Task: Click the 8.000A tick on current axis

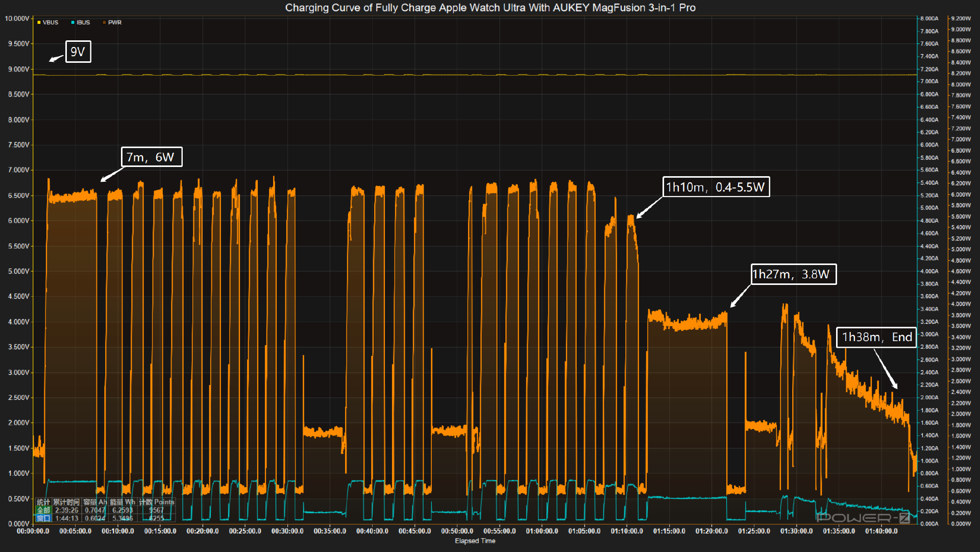Action: 929,18
